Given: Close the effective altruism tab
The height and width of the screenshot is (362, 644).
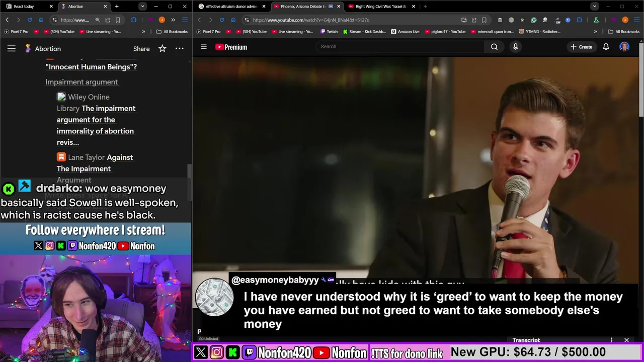Looking at the screenshot, I should (x=264, y=7).
